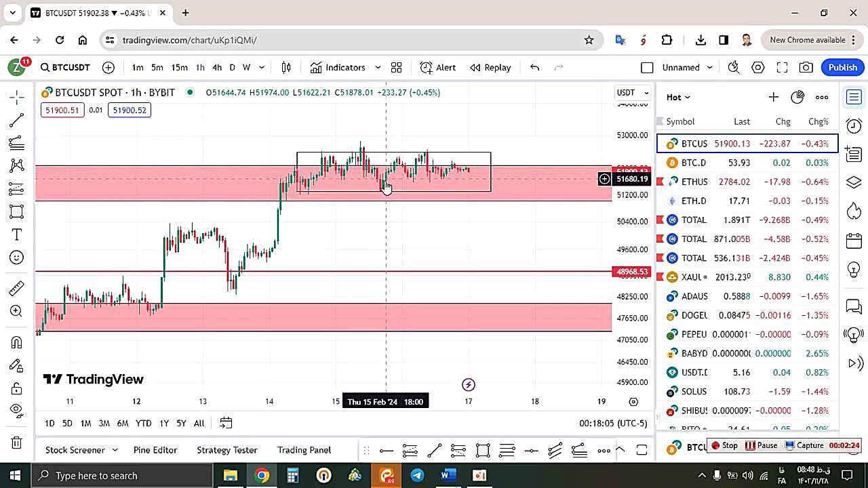Undo the last chart action
868x488 pixels.
(x=534, y=67)
